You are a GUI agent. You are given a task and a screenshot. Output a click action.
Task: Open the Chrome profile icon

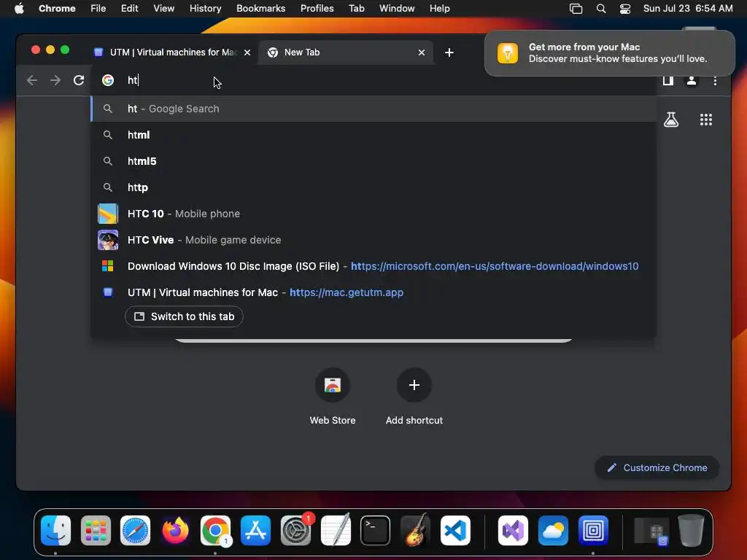[x=692, y=81]
